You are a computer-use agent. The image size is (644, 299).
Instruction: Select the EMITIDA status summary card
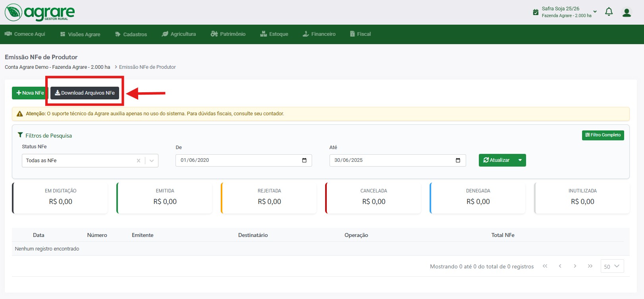point(165,198)
